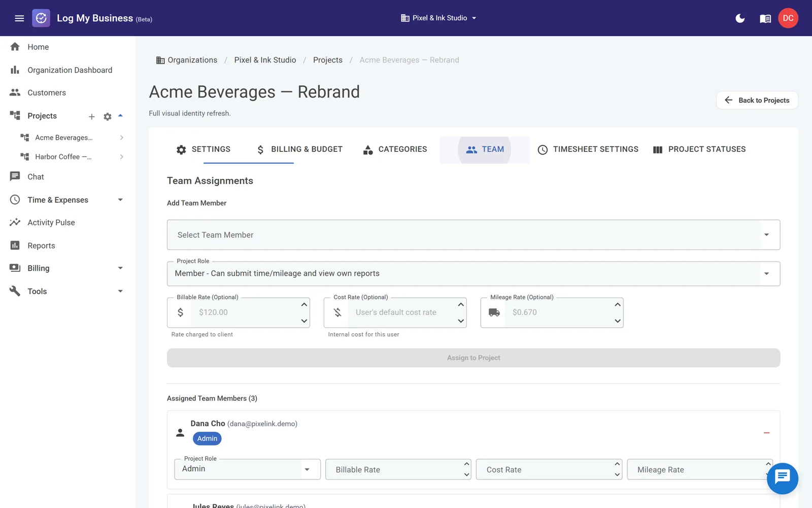Navigate to Projects breadcrumb
Screen dimensions: 812x508
coord(328,60)
